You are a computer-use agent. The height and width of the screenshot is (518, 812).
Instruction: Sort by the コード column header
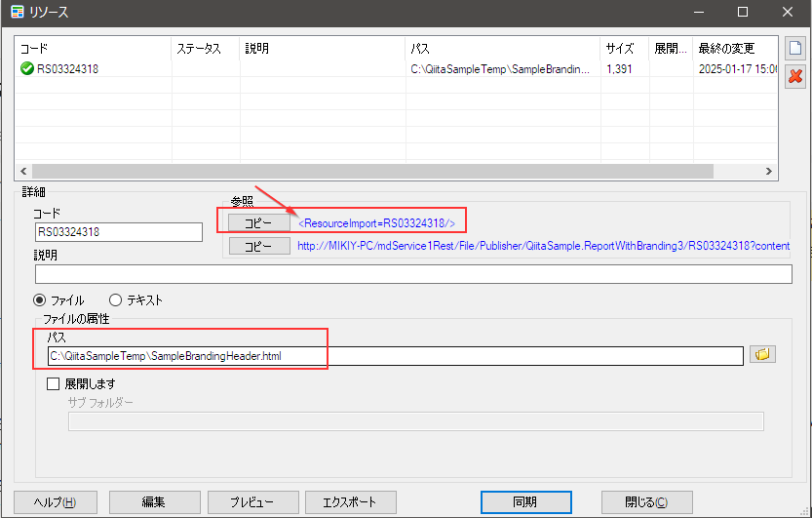coord(94,49)
